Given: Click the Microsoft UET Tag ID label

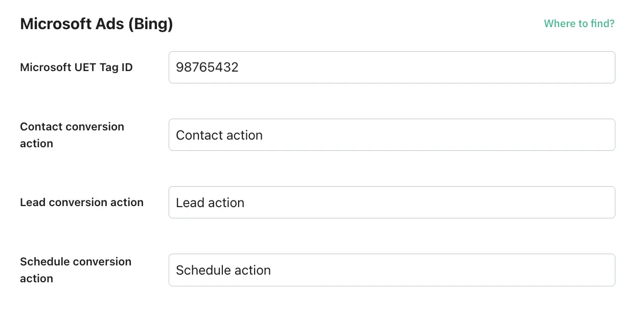Looking at the screenshot, I should coord(76,67).
